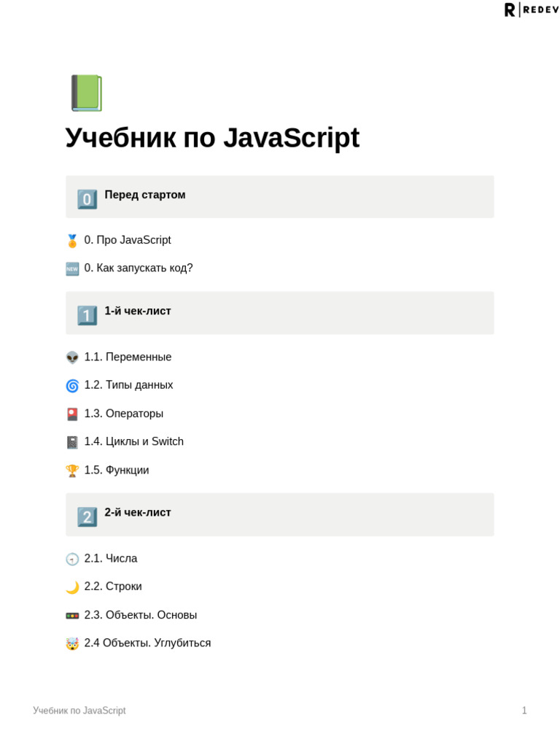560x747 pixels.
Task: Click the cyclone icon beside Типы данных
Action: pos(72,385)
